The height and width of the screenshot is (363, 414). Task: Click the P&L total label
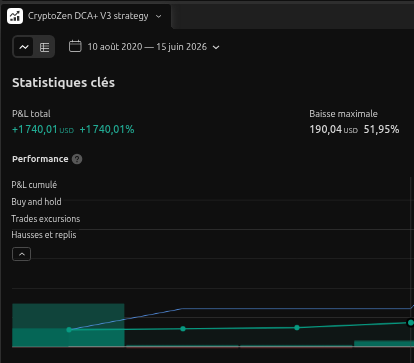tap(31, 114)
